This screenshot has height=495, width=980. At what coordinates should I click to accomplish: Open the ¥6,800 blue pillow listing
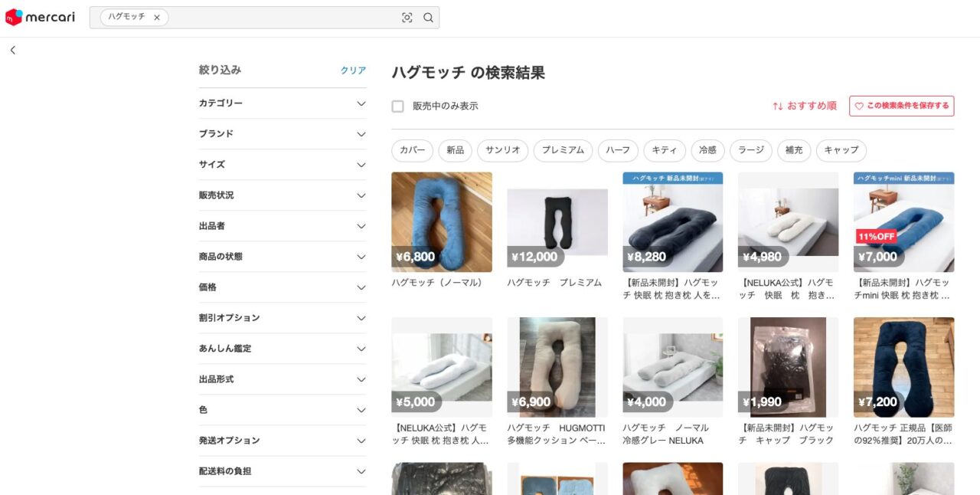pyautogui.click(x=442, y=221)
